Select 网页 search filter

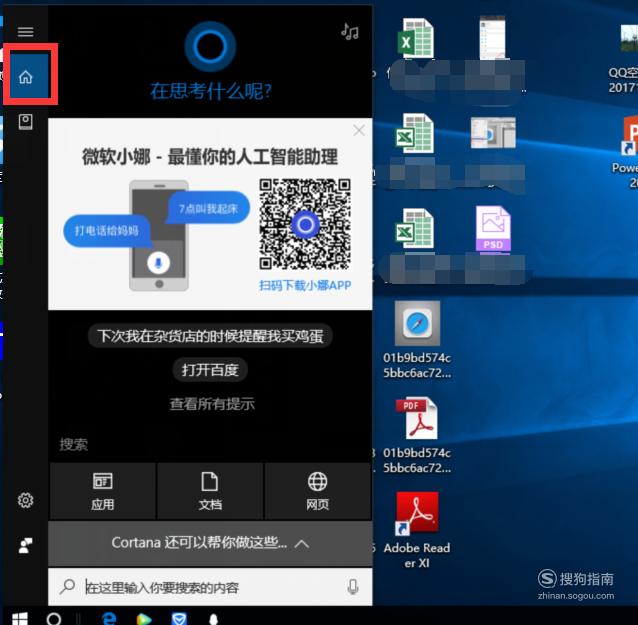coord(317,491)
